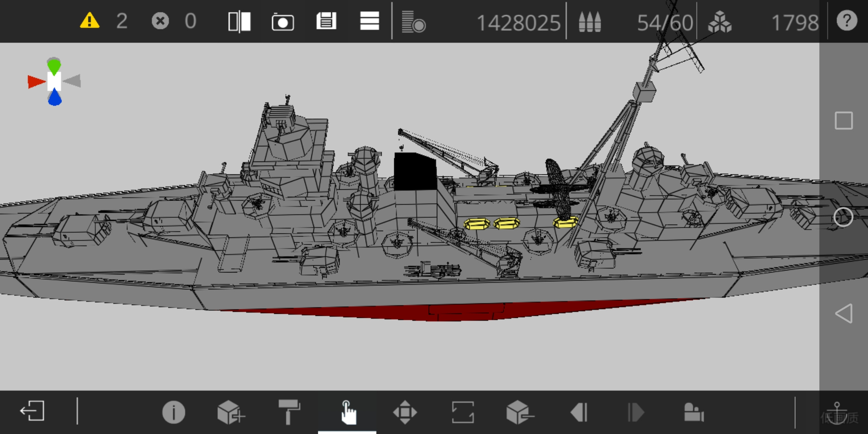Click the ammunition shells icon
The height and width of the screenshot is (434, 868).
590,22
